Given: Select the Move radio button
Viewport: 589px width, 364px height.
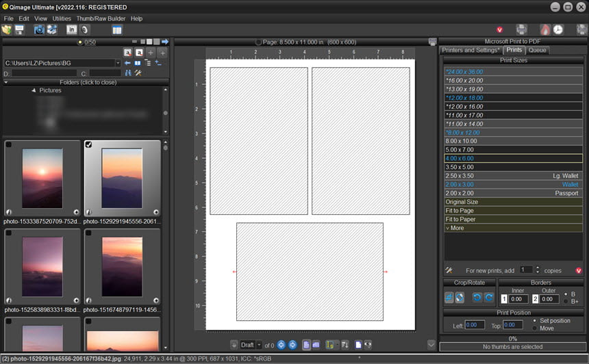Looking at the screenshot, I should [x=534, y=328].
